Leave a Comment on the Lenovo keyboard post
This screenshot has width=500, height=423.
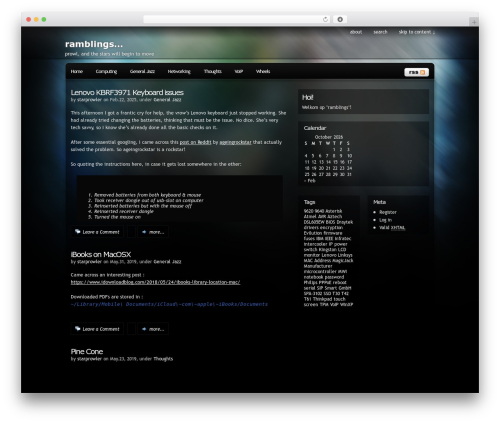(97, 232)
